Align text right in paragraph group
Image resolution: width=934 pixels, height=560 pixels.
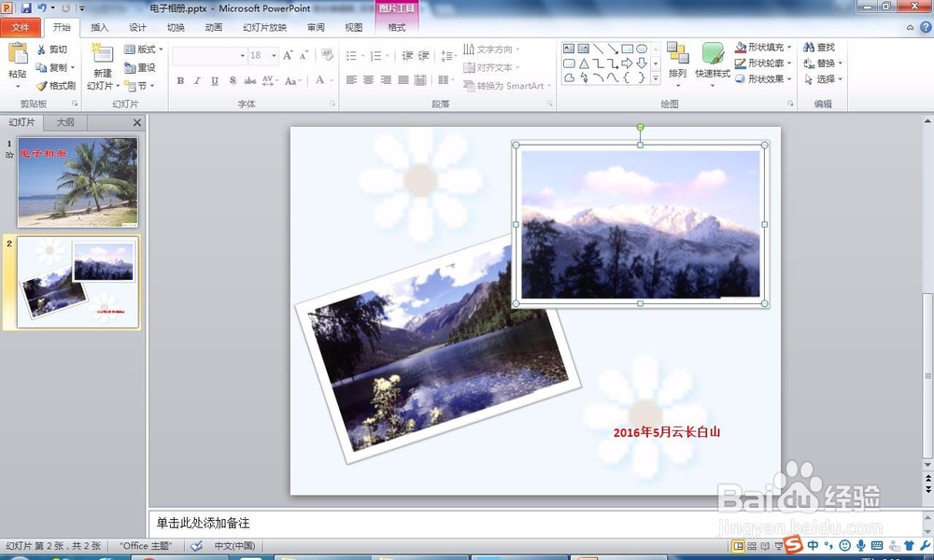pyautogui.click(x=386, y=79)
